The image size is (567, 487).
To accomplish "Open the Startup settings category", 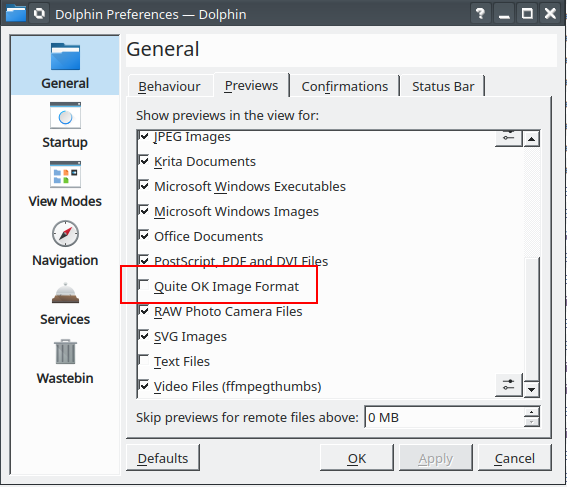I will pos(65,125).
